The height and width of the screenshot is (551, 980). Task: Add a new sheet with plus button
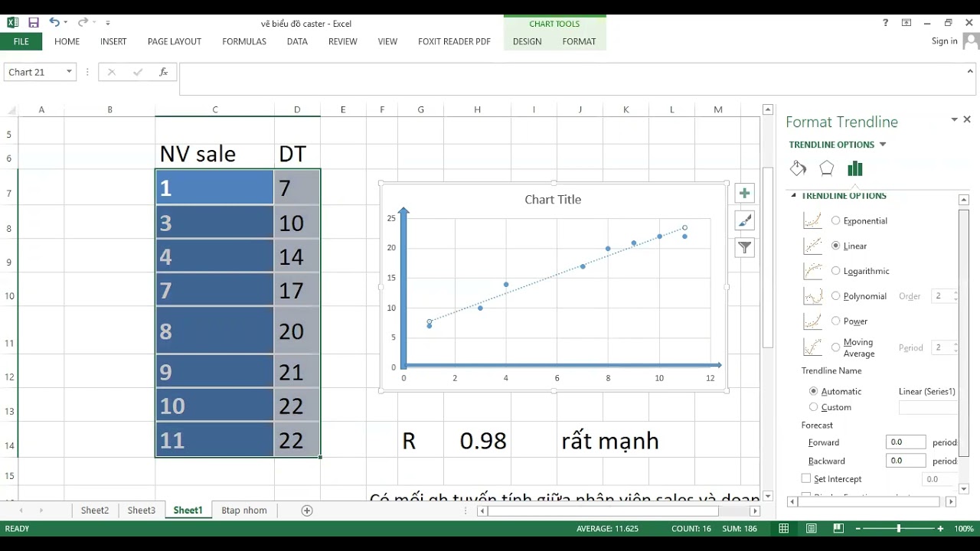[307, 510]
